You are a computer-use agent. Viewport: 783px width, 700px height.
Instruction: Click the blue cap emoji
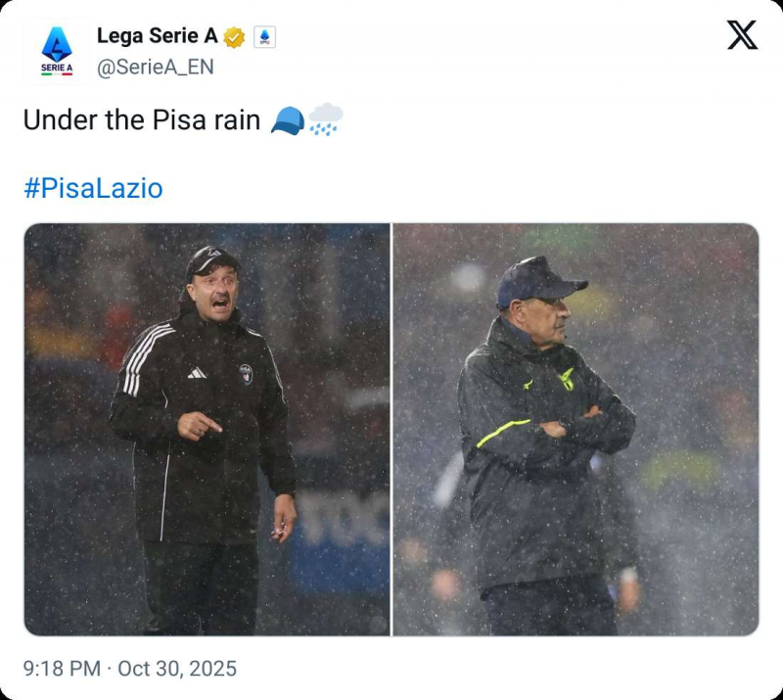coord(287,120)
